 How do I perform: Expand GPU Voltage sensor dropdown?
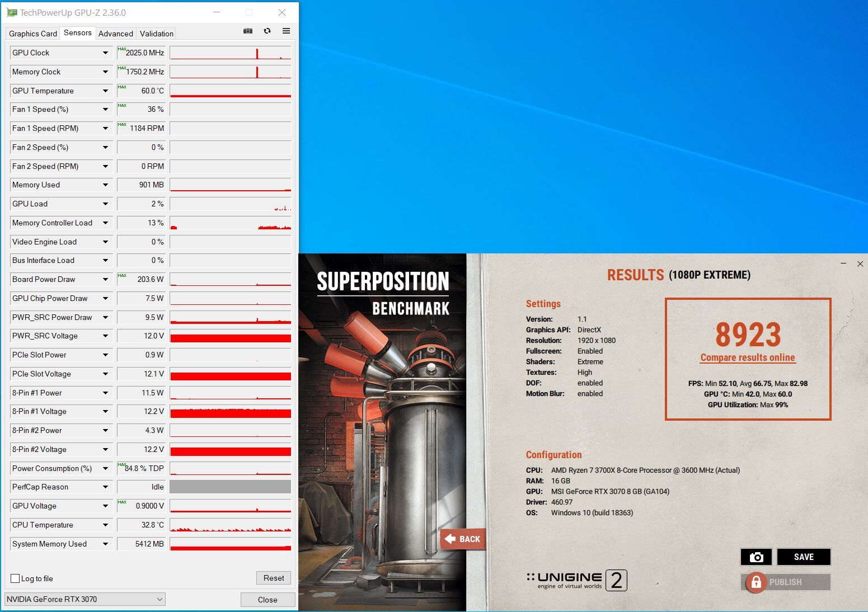[105, 506]
